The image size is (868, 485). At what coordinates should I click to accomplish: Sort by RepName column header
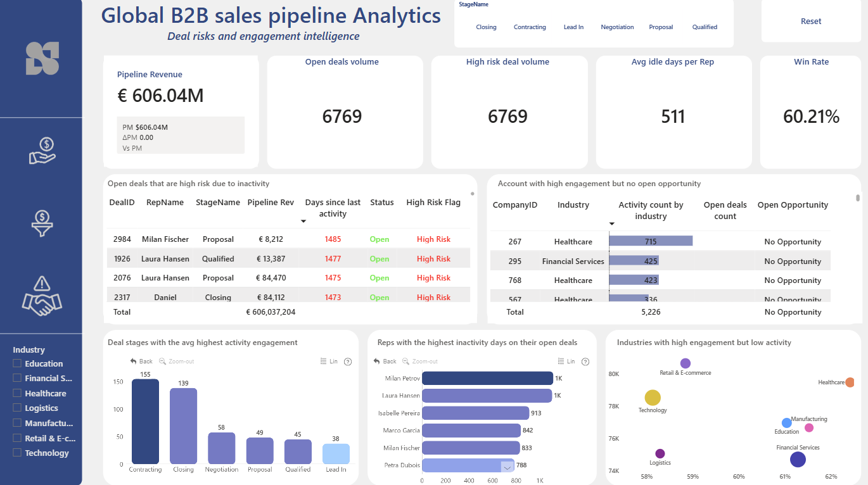pos(165,203)
